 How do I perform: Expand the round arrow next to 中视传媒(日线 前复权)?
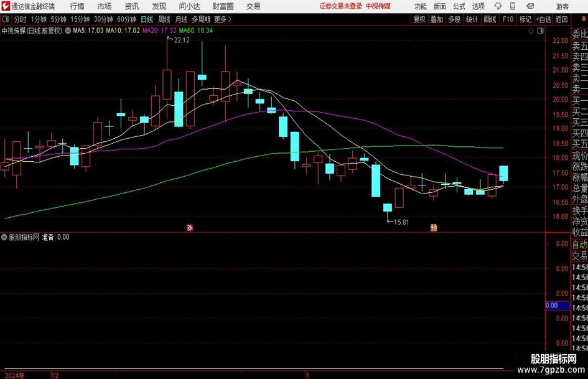click(68, 30)
